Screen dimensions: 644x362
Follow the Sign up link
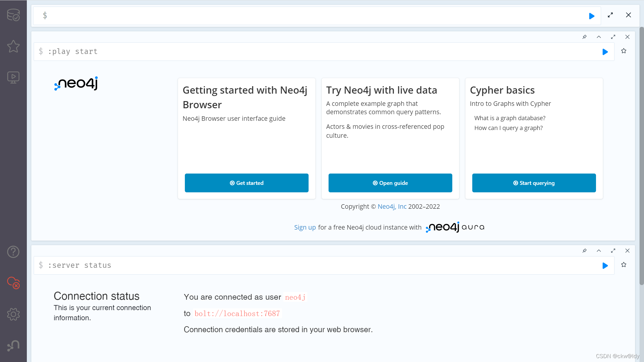305,227
